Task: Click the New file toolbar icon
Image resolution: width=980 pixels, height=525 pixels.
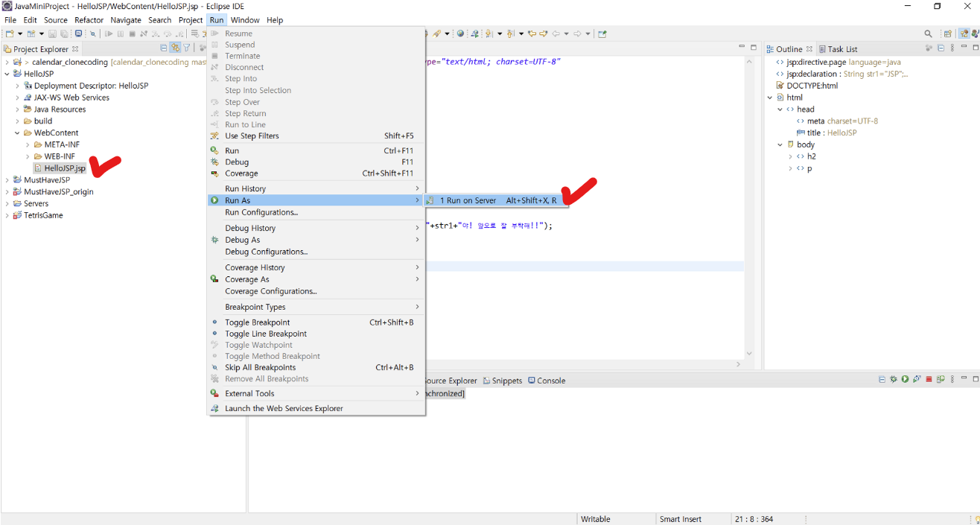Action: coord(10,34)
